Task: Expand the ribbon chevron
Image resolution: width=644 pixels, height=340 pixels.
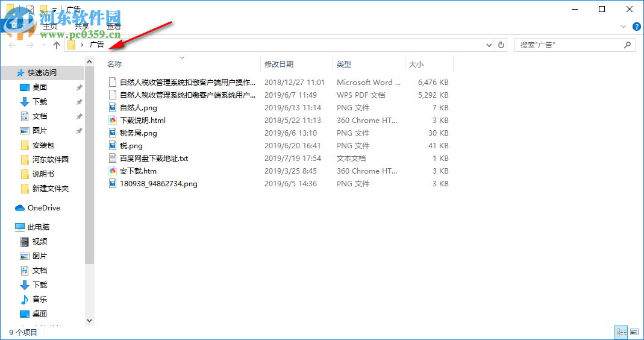Action: click(624, 26)
